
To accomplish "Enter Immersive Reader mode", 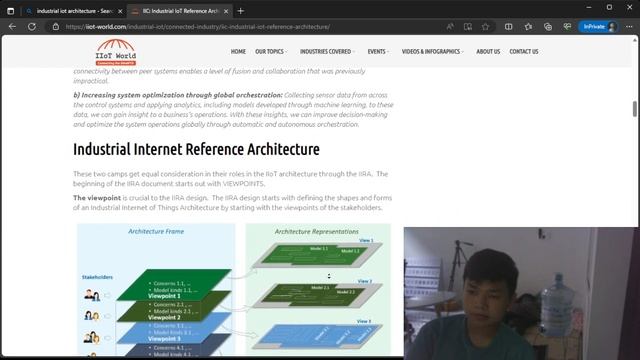I will (x=468, y=27).
